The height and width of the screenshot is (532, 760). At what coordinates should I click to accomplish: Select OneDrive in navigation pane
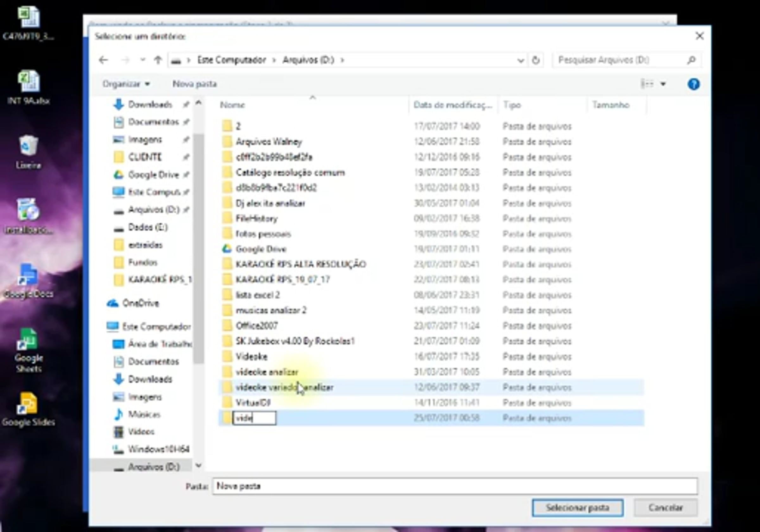140,303
